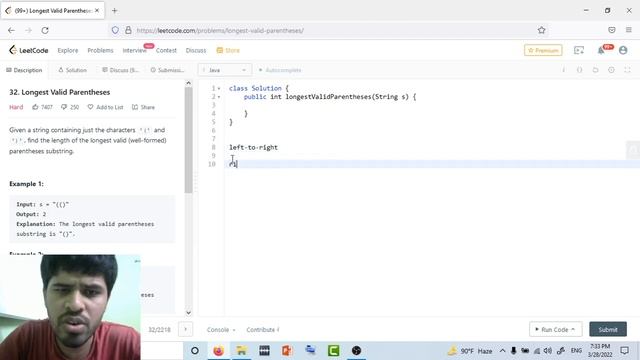The image size is (640, 360).
Task: Click the Share button
Action: (143, 107)
